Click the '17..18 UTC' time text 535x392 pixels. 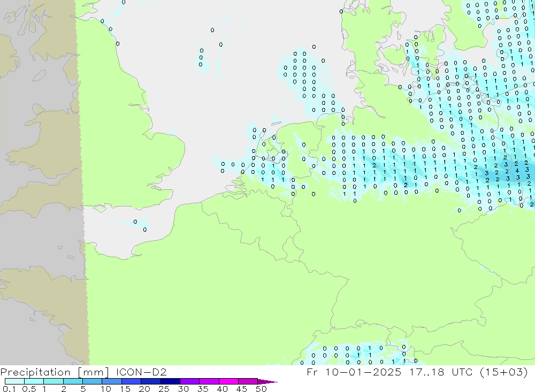pyautogui.click(x=441, y=372)
